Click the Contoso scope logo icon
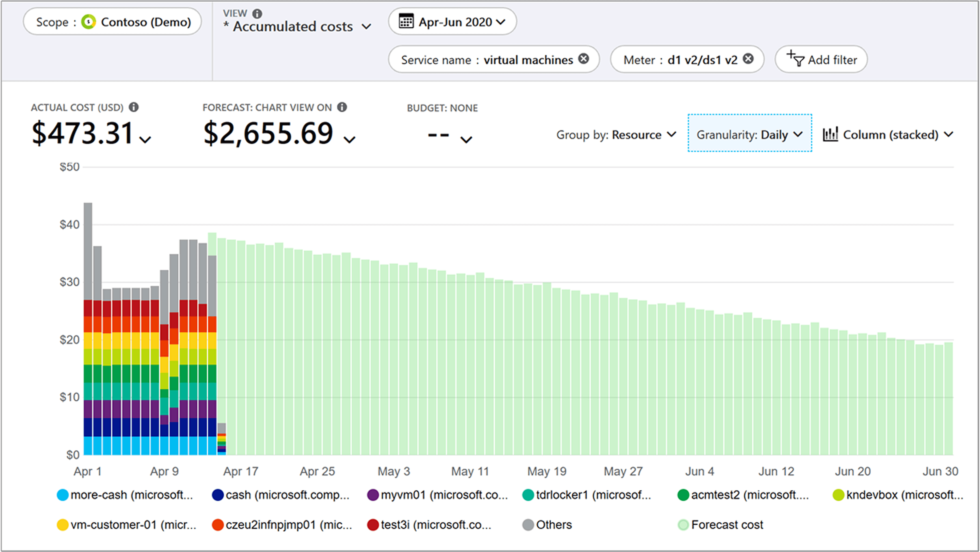Image resolution: width=980 pixels, height=552 pixels. point(89,22)
